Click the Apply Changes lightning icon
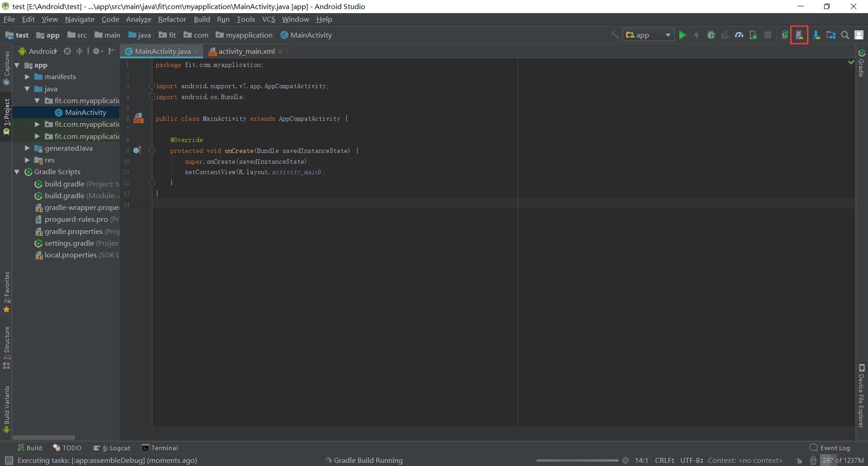The height and width of the screenshot is (466, 868). [697, 35]
